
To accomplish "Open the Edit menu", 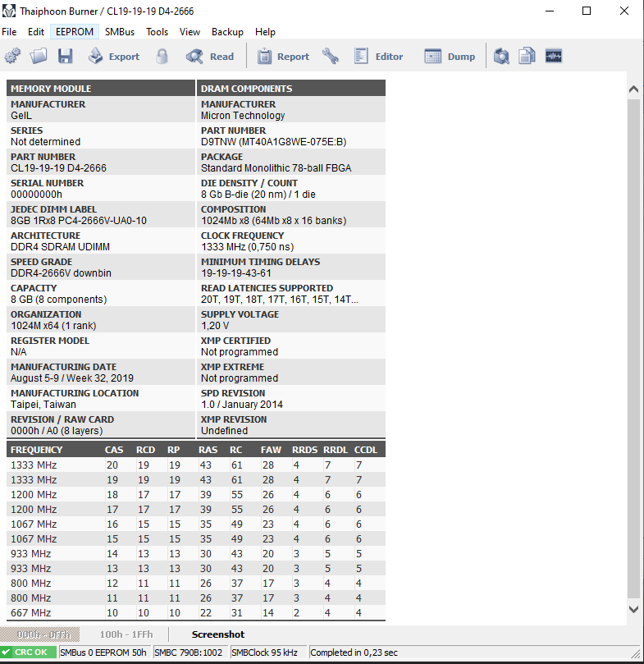I will [x=36, y=32].
